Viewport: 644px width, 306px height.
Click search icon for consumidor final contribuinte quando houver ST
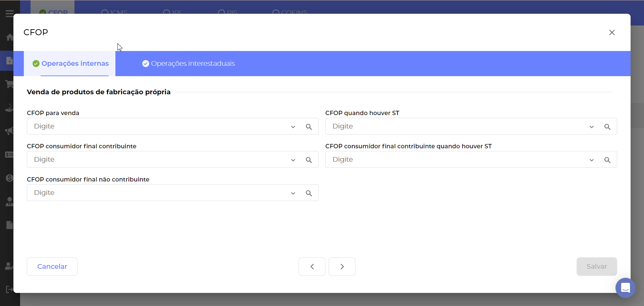click(x=607, y=160)
